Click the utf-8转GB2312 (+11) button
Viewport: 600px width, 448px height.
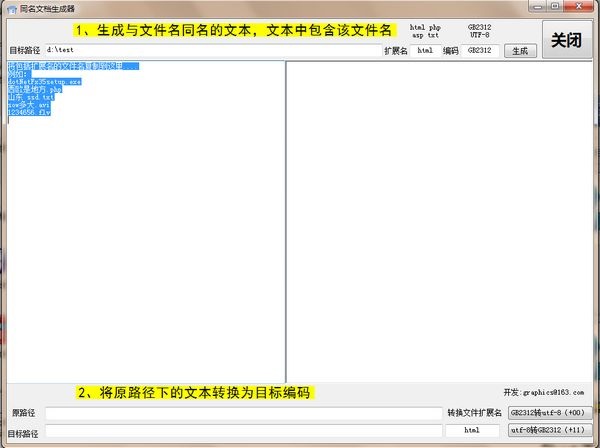tap(548, 430)
